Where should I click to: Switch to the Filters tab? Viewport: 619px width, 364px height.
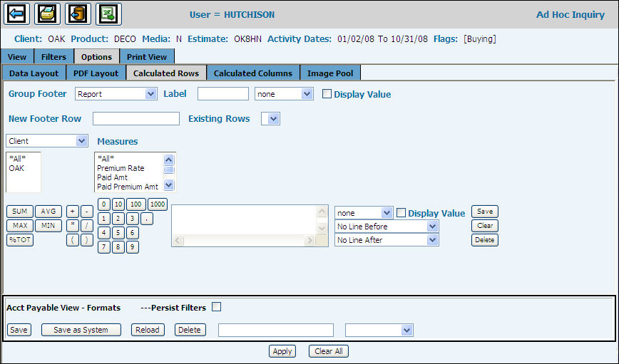coord(53,57)
